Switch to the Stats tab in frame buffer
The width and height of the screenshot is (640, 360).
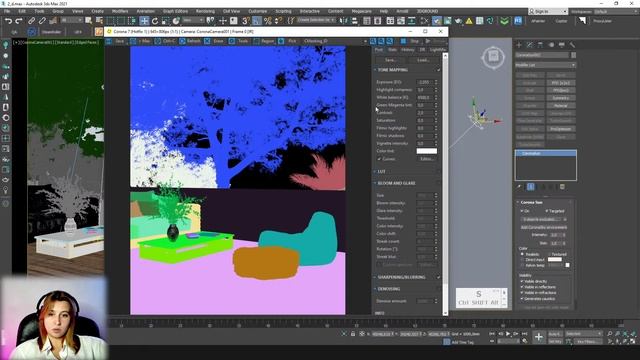tap(392, 50)
